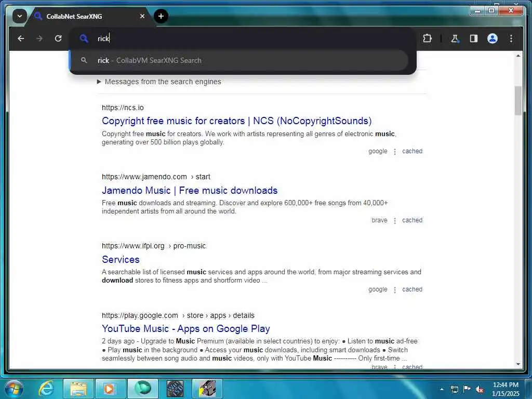
Task: Choose the 'rick - CollabVM SearXNG Search' suggestion
Action: pos(239,60)
